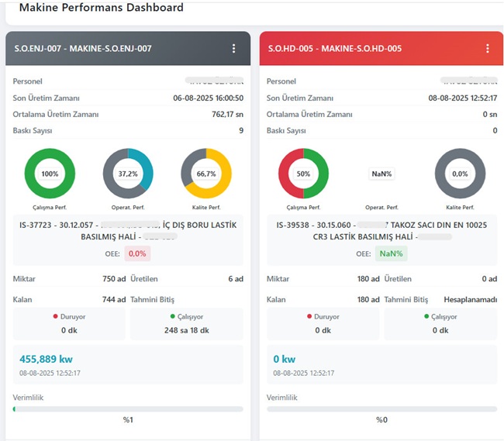Select the S.O.ENJ-007 machine card header

(116, 48)
